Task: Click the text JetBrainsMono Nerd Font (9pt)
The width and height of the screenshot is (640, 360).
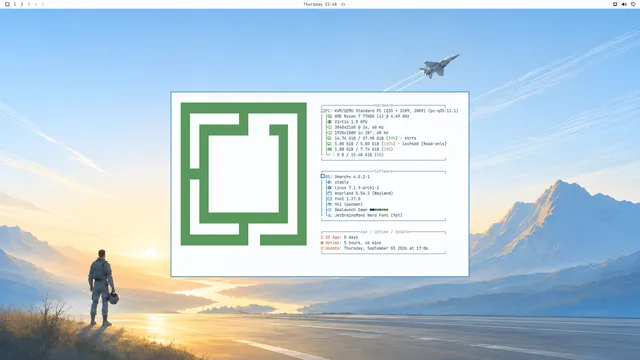Action: tap(368, 215)
